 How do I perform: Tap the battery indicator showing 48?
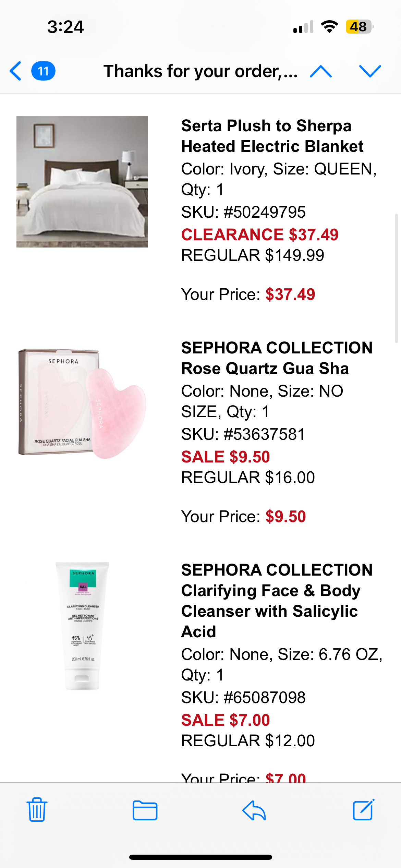pyautogui.click(x=359, y=27)
